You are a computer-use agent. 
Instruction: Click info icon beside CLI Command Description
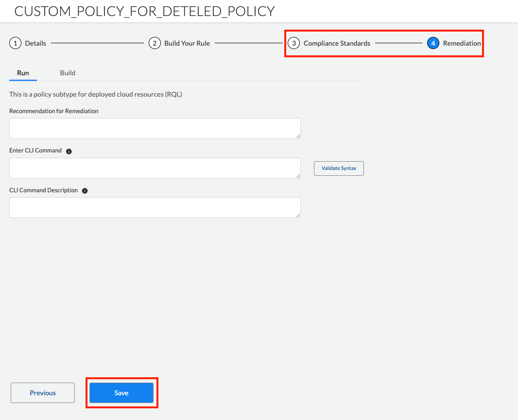tap(85, 191)
